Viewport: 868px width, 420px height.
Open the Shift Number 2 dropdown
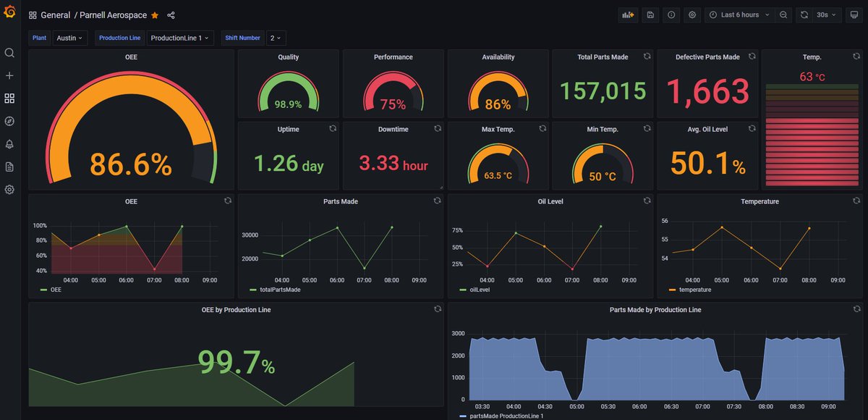point(276,38)
